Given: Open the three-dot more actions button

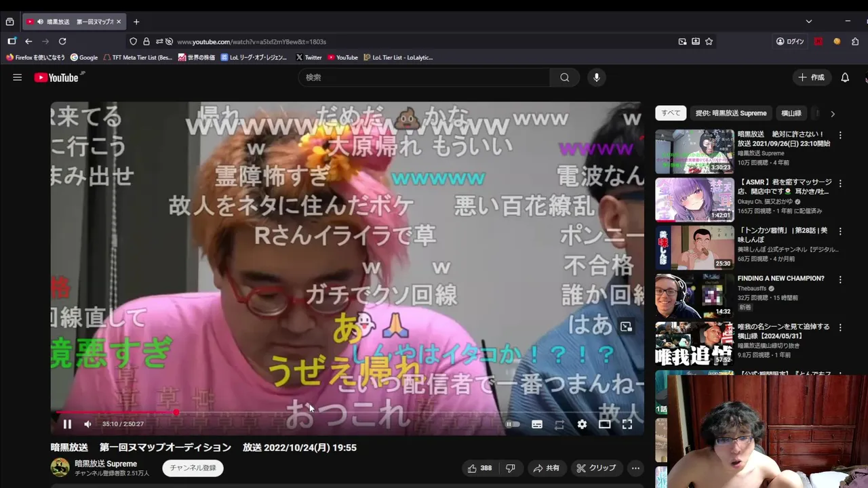Looking at the screenshot, I should point(635,468).
